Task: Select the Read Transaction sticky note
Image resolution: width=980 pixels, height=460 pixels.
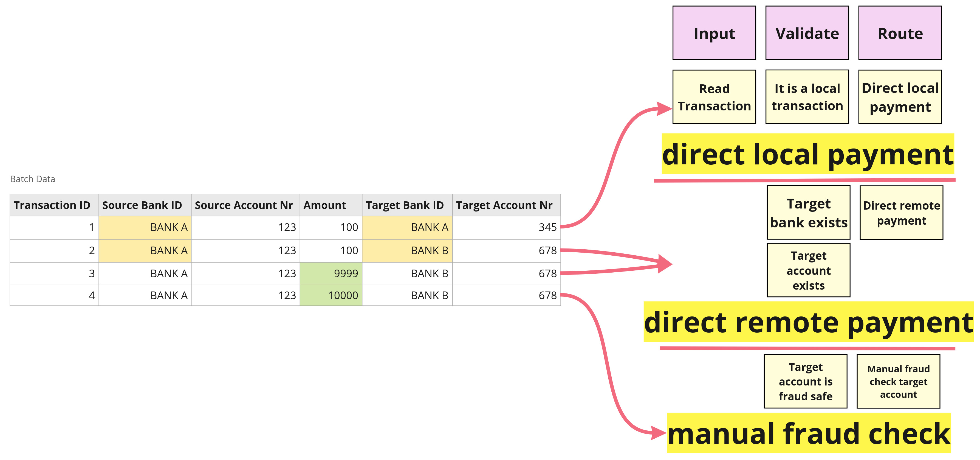Action: 714,97
